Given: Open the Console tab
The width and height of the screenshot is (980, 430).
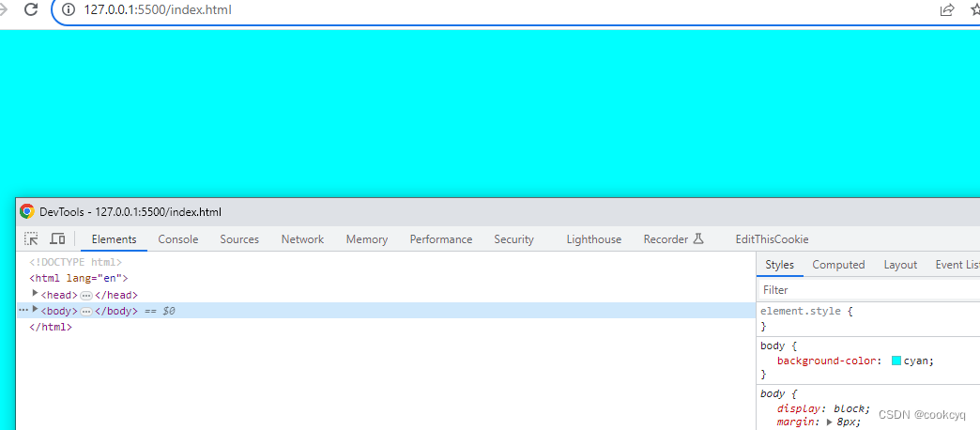Looking at the screenshot, I should (x=178, y=239).
